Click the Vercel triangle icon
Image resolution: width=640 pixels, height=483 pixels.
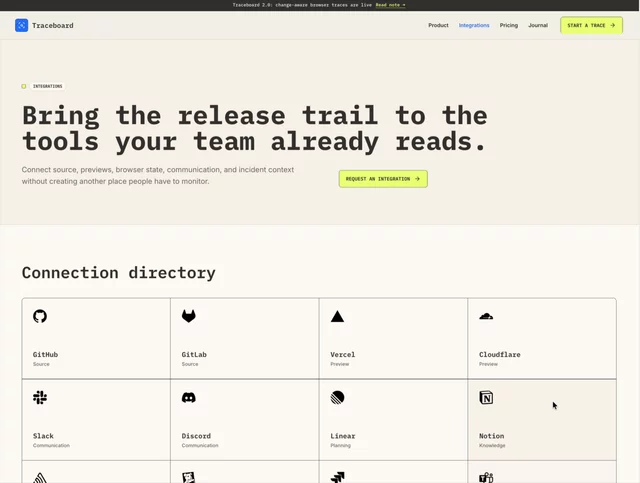point(337,316)
